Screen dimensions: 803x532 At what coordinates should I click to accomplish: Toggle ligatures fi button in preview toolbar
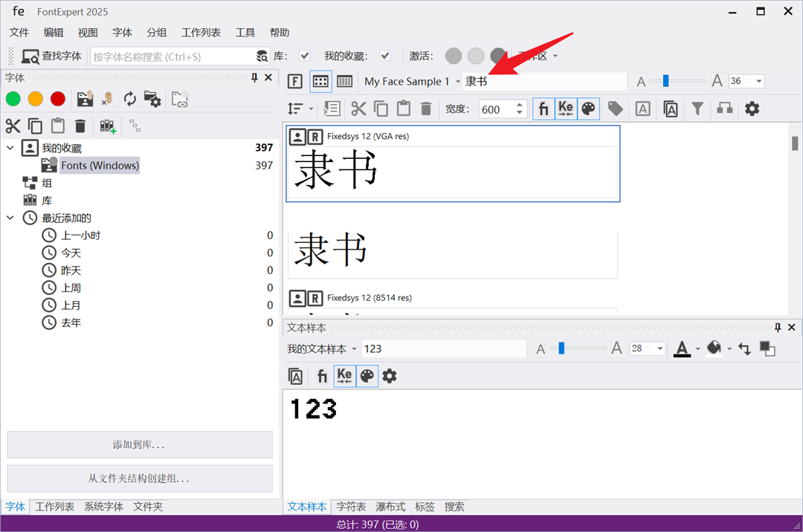[x=544, y=108]
